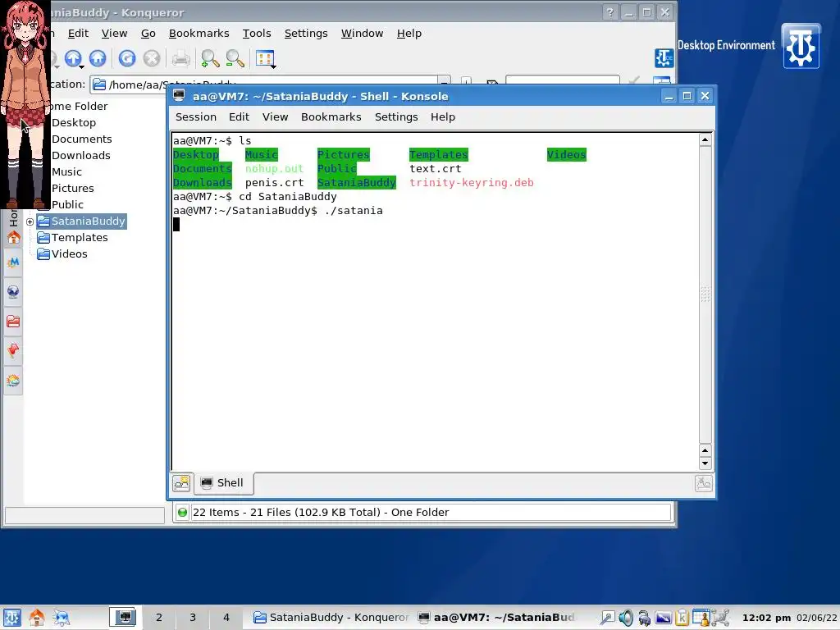Click the Trinity throbber logo in Konqueror
Image resolution: width=840 pixels, height=630 pixels.
(664, 58)
